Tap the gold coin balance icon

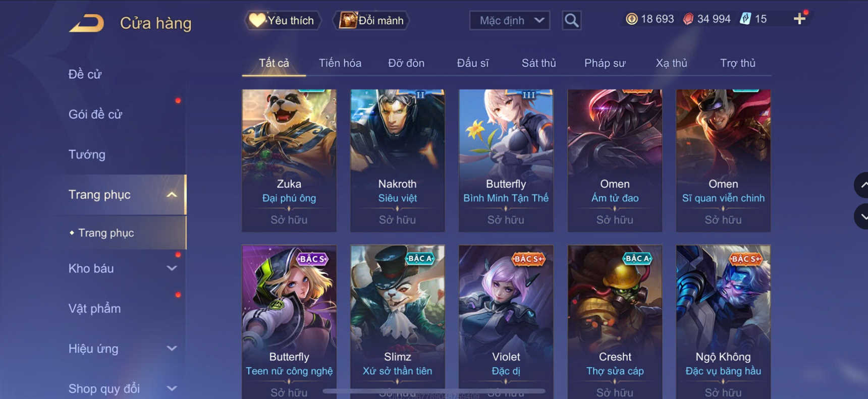(x=631, y=19)
